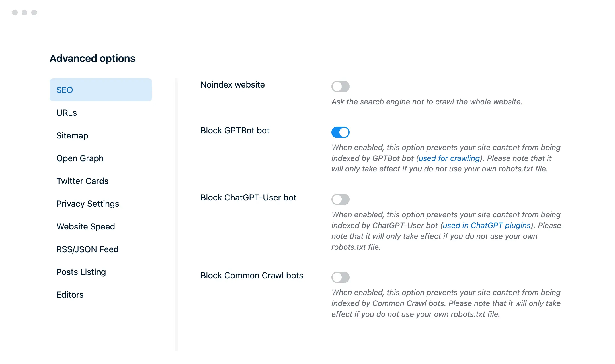The height and width of the screenshot is (364, 615).
Task: Click the Advanced options heading
Action: (93, 59)
